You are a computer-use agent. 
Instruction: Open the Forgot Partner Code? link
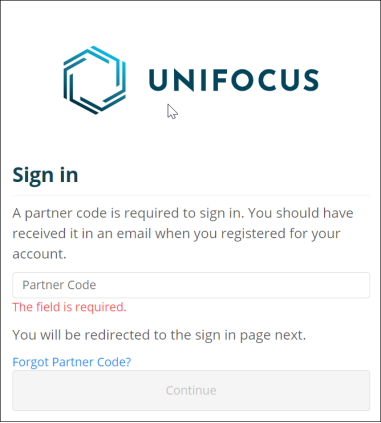(x=72, y=362)
